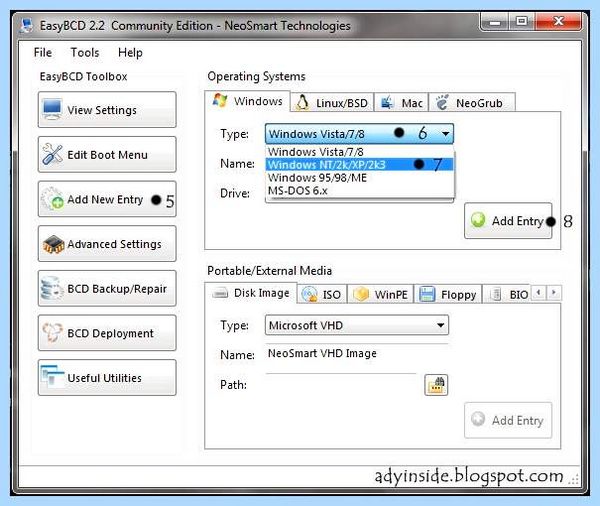Open the Tools menu
This screenshot has height=506, width=600.
pos(85,52)
